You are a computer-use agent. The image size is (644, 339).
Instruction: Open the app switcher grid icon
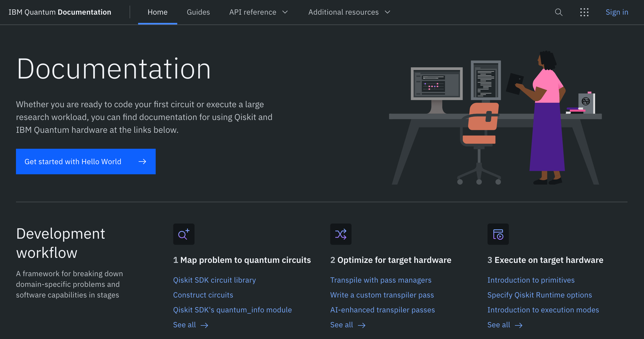click(584, 12)
